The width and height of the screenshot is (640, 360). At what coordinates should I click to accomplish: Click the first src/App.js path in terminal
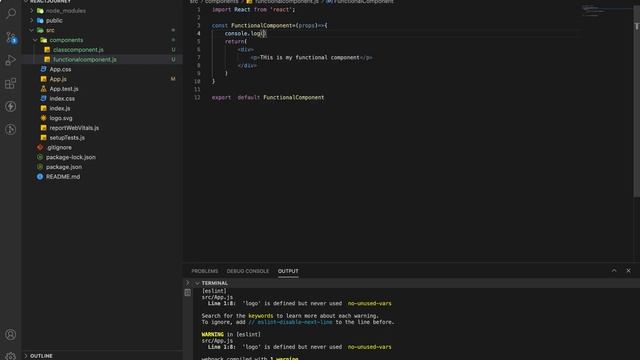(x=217, y=297)
